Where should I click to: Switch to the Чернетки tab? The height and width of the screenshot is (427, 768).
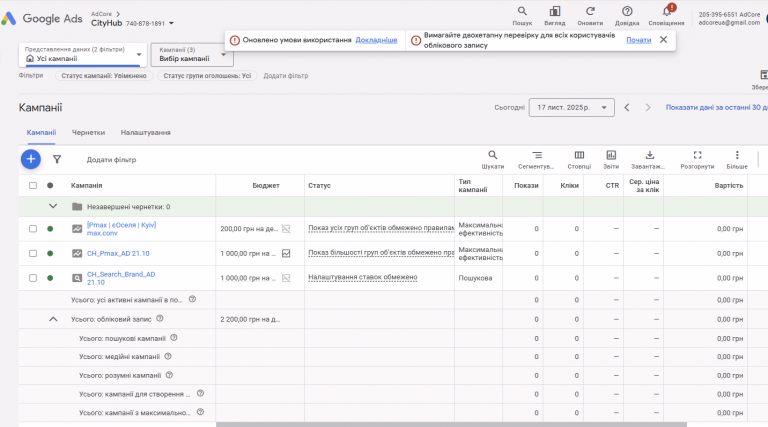[88, 132]
